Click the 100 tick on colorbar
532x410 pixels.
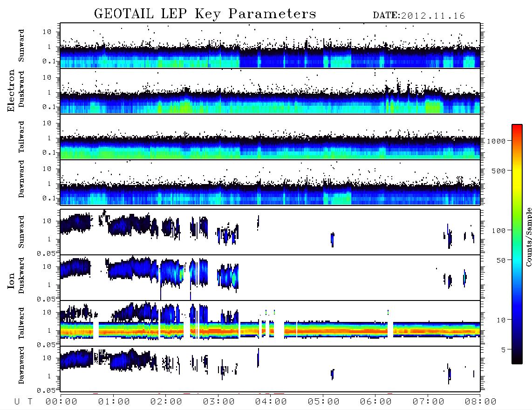pyautogui.click(x=498, y=231)
